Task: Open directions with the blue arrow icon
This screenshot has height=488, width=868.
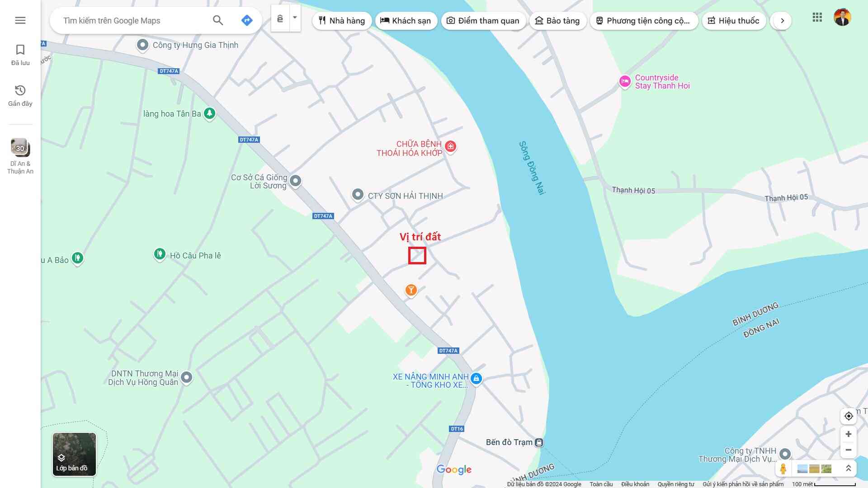Action: [247, 20]
